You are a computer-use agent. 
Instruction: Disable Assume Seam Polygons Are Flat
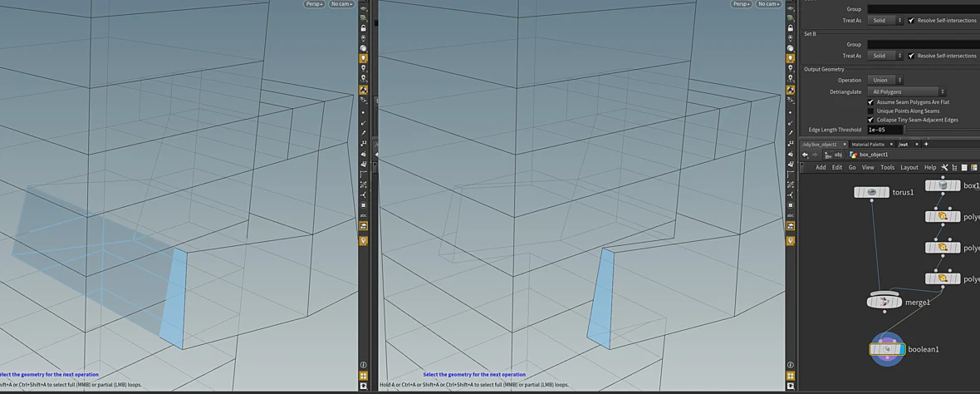[x=870, y=101]
